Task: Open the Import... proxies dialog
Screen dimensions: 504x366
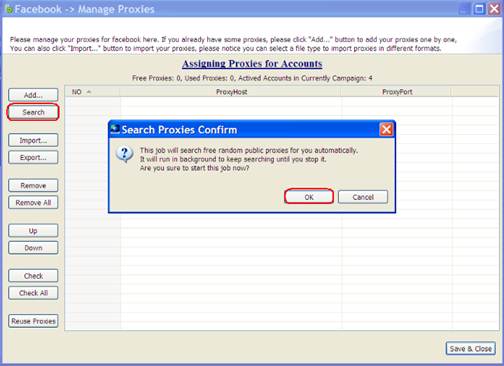Action: point(33,140)
